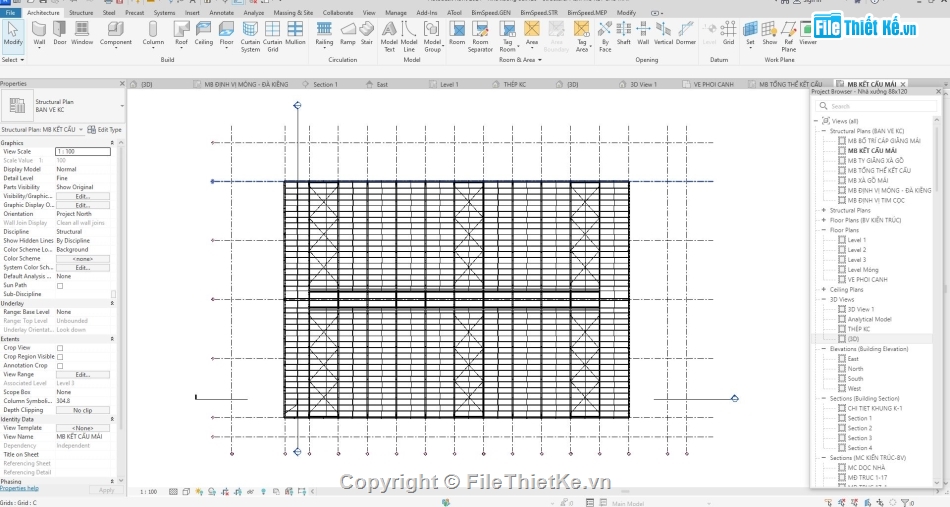Open MB XÀ GỒ MÁI in browser
Viewport: 950px width, 507px height.
point(868,181)
